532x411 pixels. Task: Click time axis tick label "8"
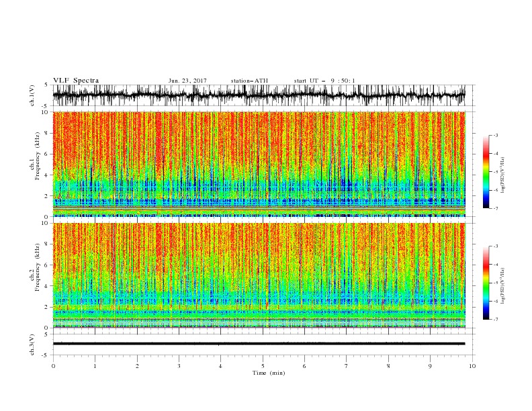click(x=388, y=366)
